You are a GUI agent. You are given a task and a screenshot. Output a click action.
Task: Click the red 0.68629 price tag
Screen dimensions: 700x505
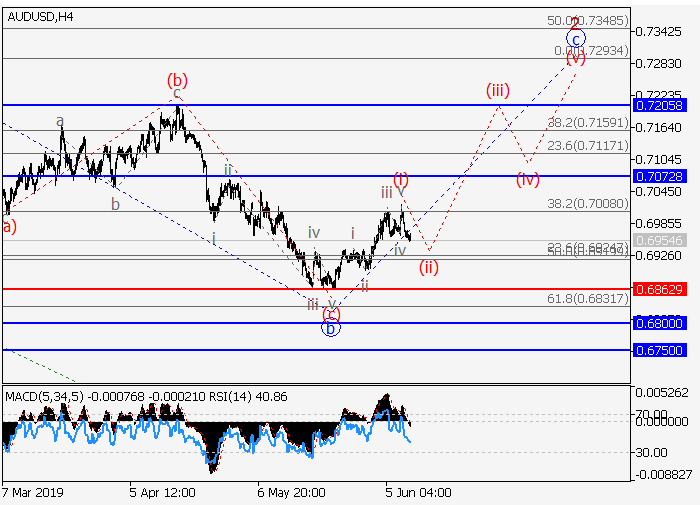659,289
